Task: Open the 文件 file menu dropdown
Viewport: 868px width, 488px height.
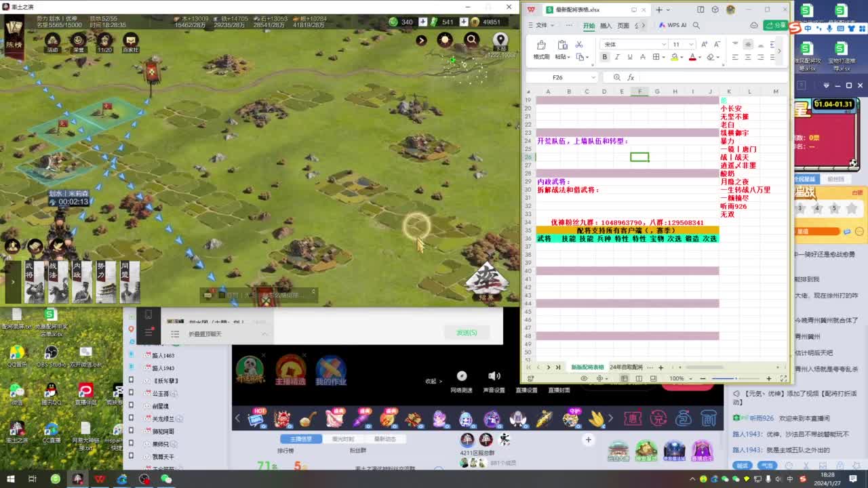Action: pos(541,26)
